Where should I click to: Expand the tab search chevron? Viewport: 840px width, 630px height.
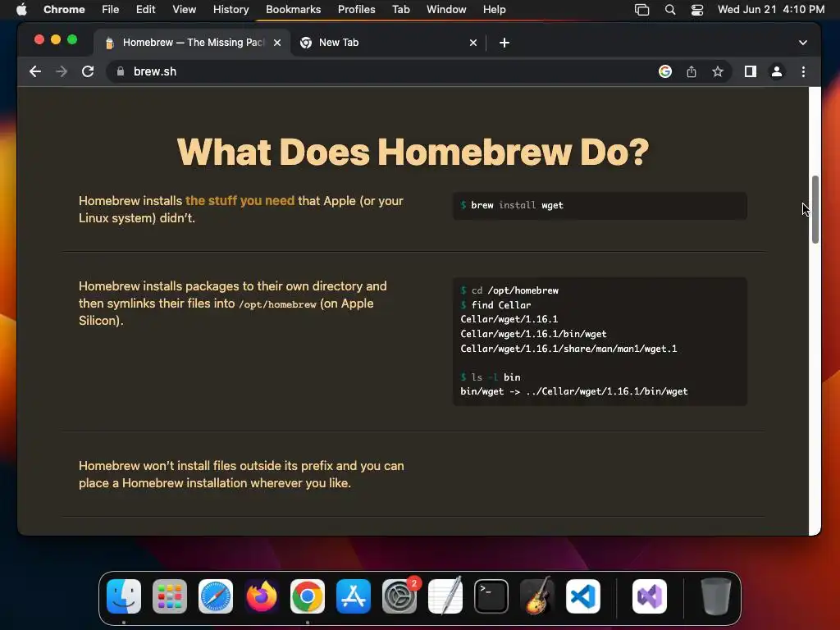tap(802, 43)
